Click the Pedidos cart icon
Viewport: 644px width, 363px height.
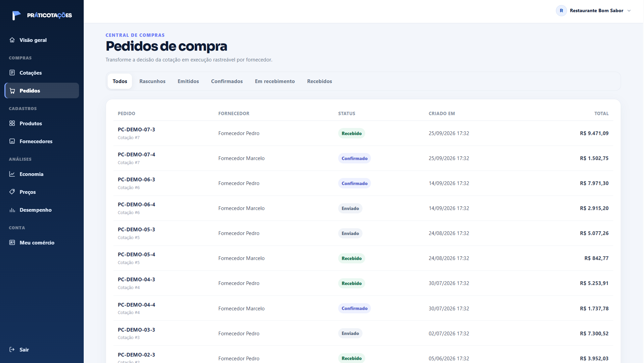12,90
